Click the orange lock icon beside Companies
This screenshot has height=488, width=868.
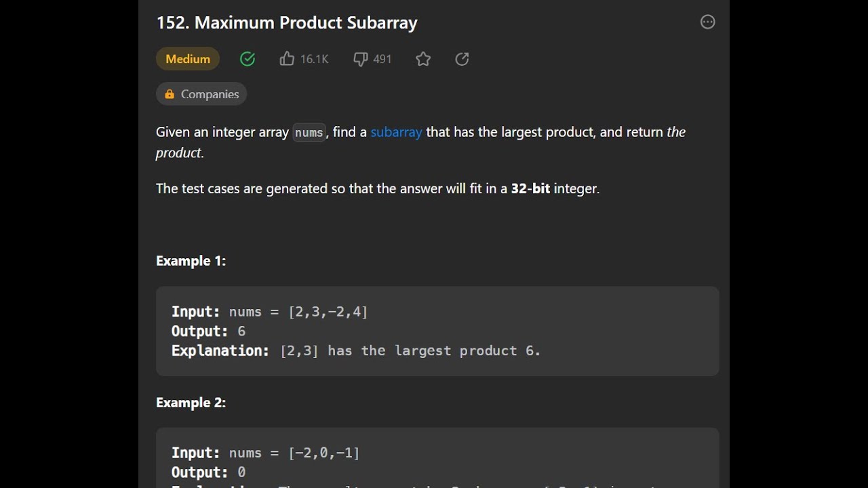point(170,94)
